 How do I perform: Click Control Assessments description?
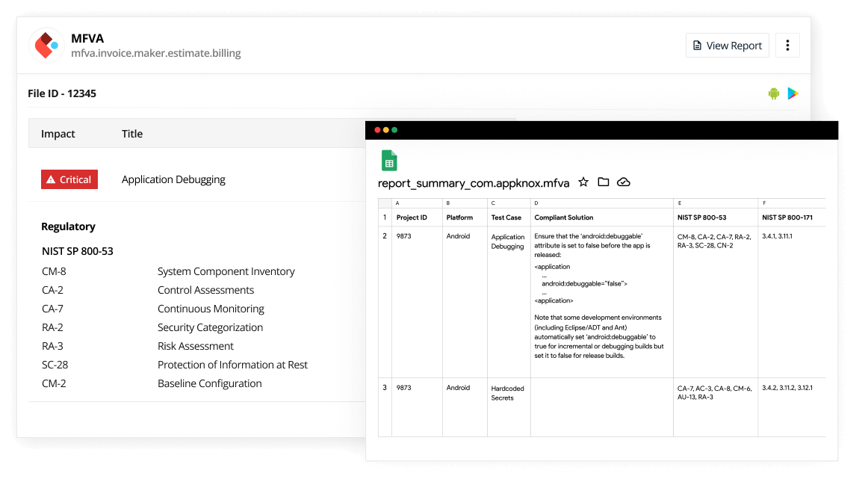point(205,290)
